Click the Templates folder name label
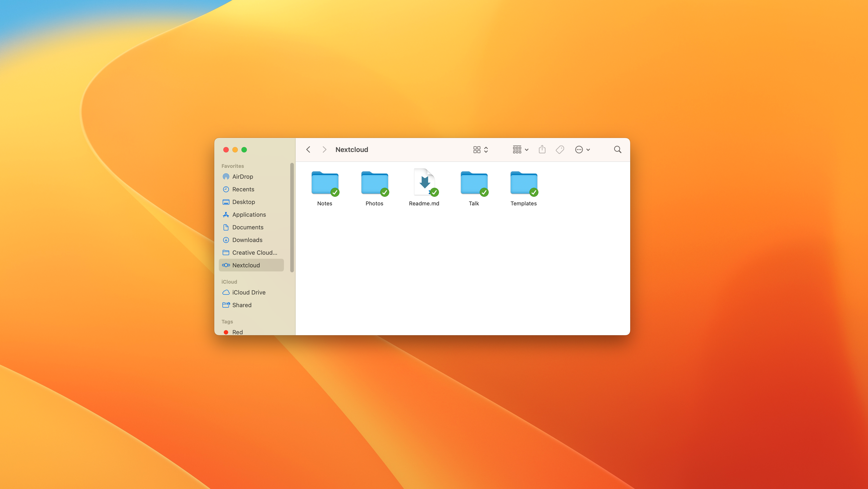Viewport: 868px width, 489px height. click(x=523, y=203)
